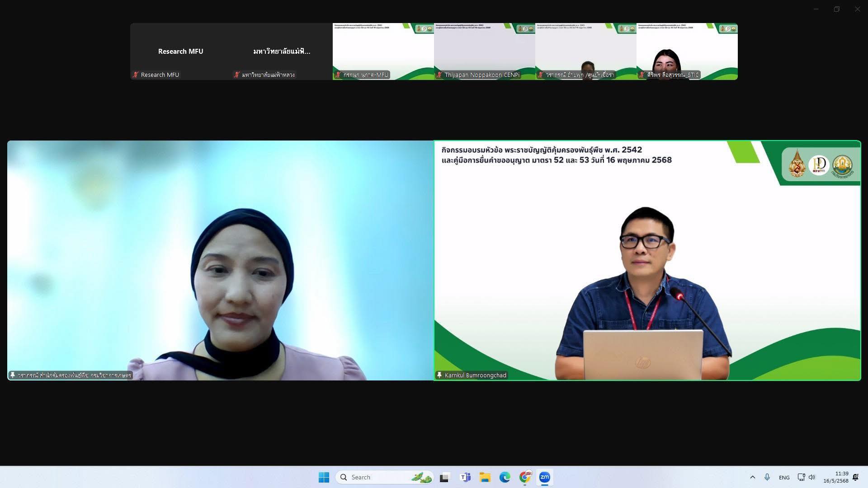Screen dimensions: 868x488
Task: Expand the hidden system tray icons chevron
Action: [x=753, y=477]
